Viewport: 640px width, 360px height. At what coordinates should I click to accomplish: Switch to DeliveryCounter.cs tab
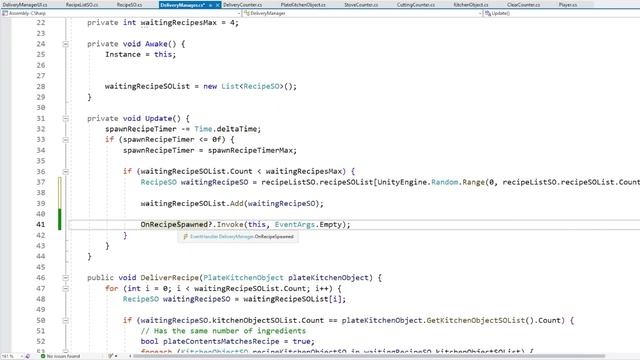[242, 5]
